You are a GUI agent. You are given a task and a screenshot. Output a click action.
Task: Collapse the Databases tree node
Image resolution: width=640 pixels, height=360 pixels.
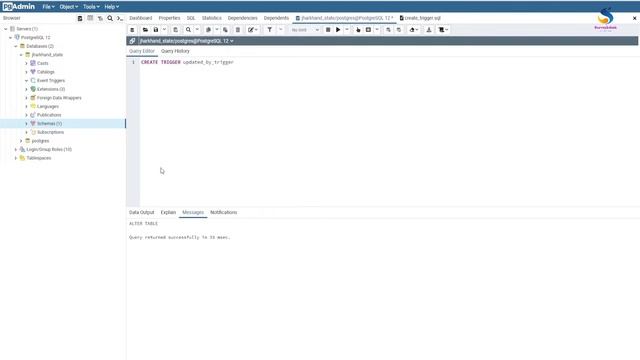point(16,46)
